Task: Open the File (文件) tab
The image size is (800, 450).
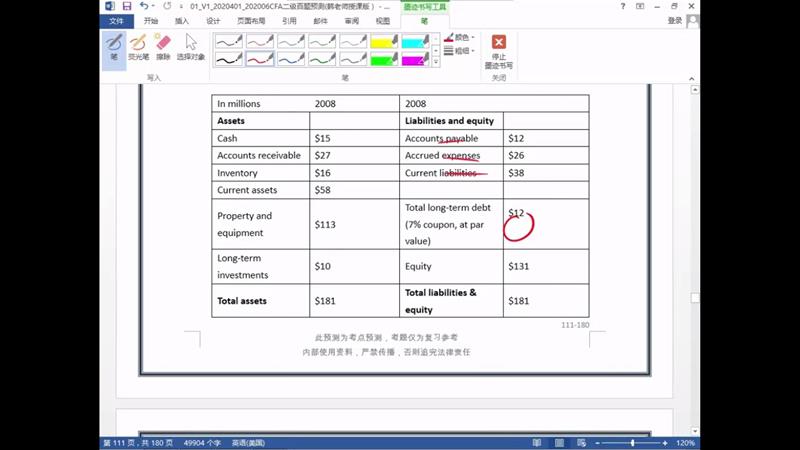Action: (x=116, y=21)
